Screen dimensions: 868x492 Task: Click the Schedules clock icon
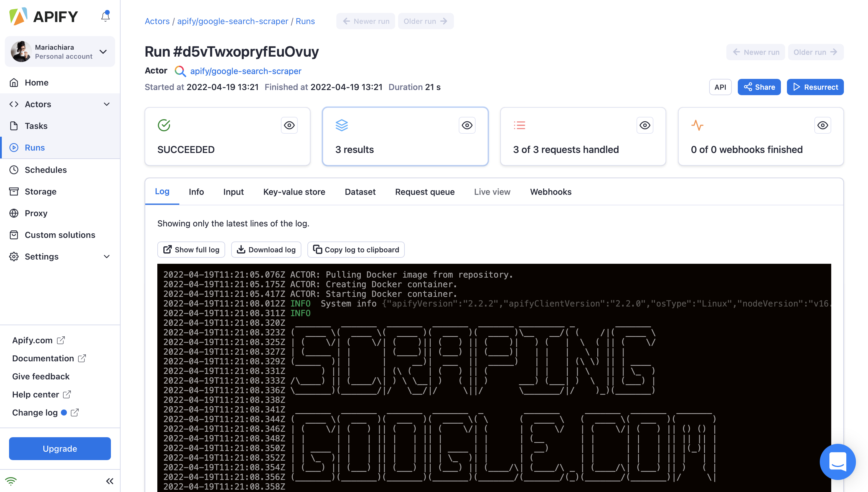pos(14,170)
